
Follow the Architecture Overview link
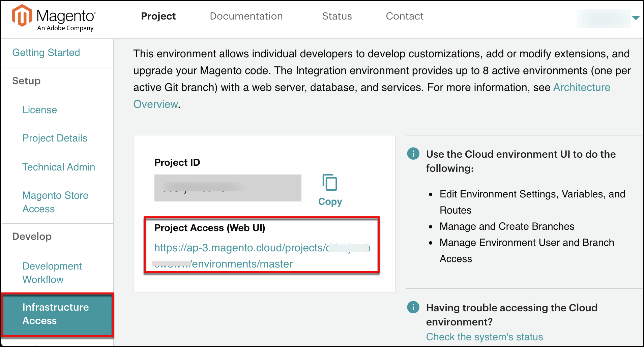pyautogui.click(x=372, y=96)
